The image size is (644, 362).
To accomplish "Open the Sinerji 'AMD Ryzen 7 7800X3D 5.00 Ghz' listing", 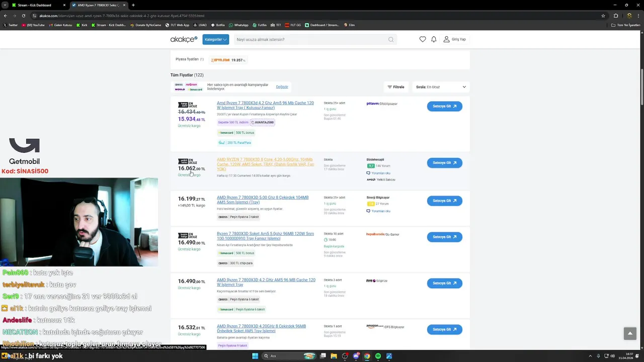I will click(263, 200).
